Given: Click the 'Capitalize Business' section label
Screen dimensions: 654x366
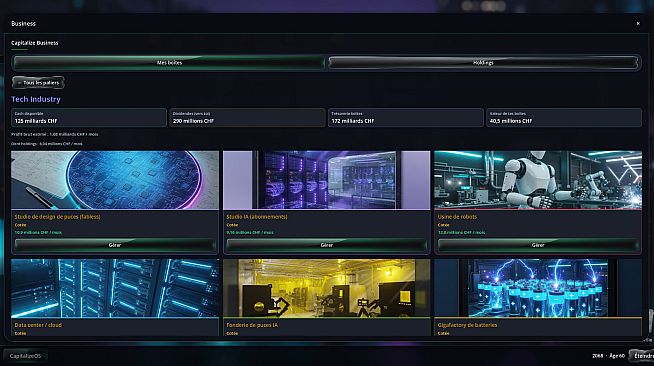Looking at the screenshot, I should pos(35,43).
